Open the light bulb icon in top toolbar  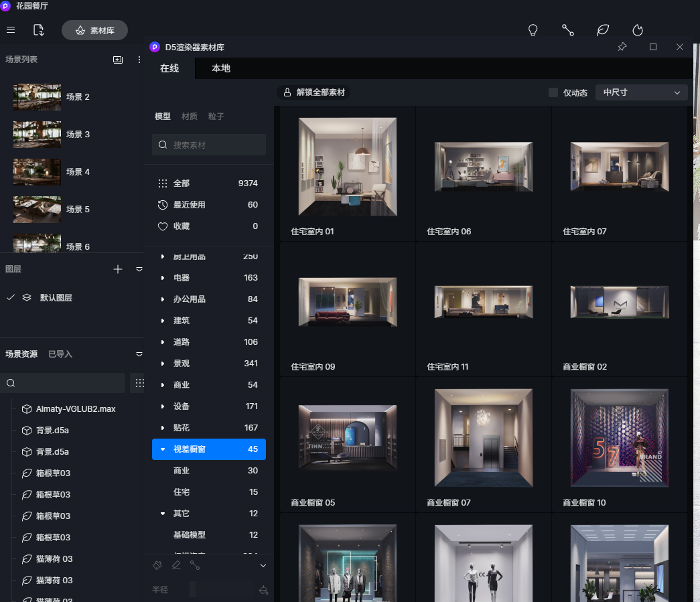[533, 30]
